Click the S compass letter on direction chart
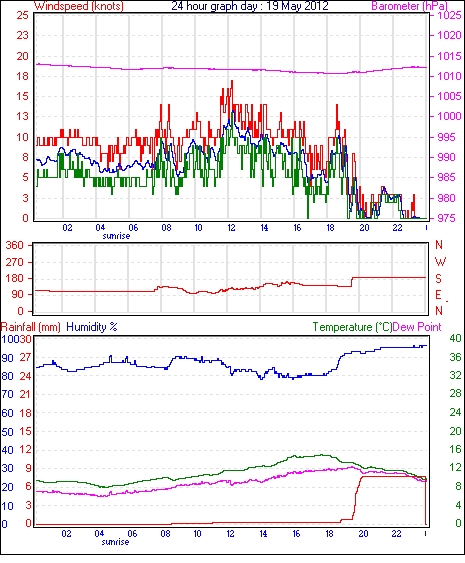 [x=438, y=278]
